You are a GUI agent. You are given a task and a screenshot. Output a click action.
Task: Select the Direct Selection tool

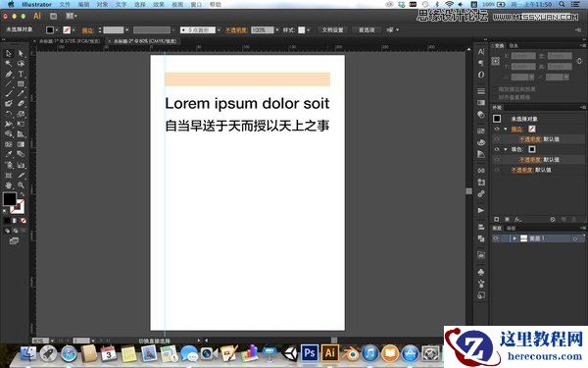click(21, 54)
